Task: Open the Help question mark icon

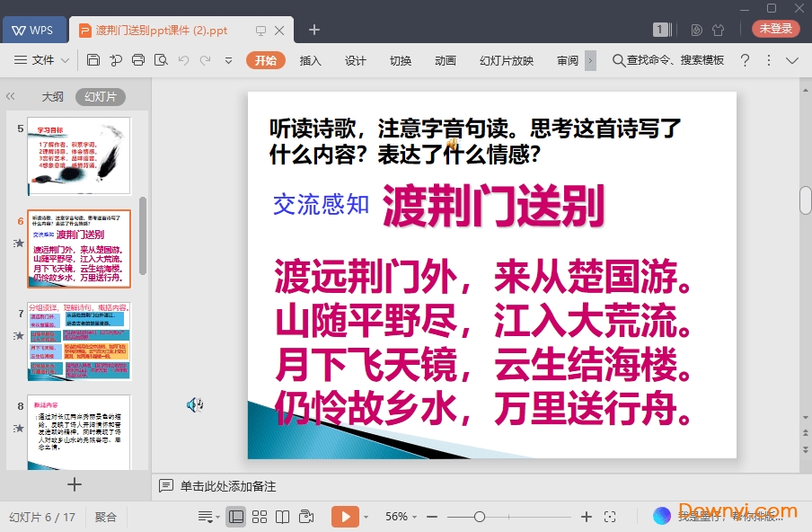Action: (745, 60)
